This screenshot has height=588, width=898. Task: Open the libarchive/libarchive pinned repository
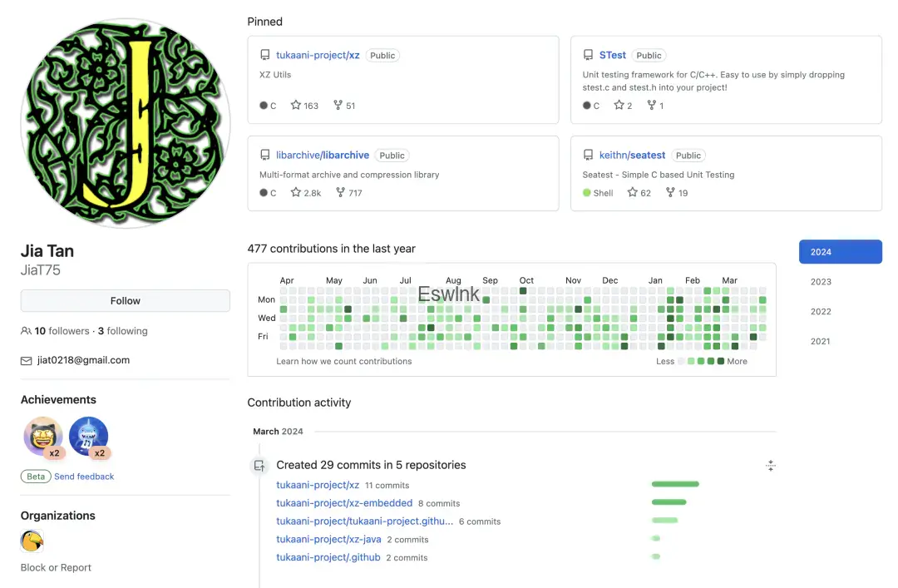(x=323, y=156)
